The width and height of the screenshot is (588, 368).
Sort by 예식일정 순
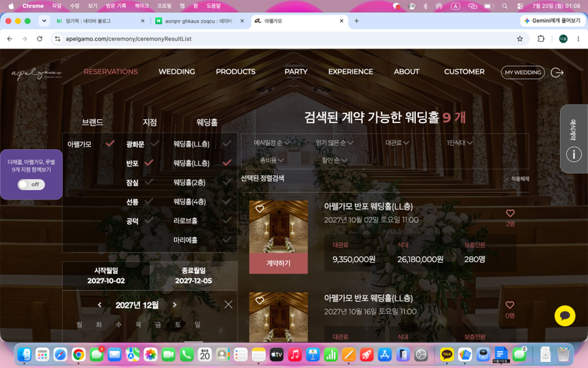(x=271, y=143)
